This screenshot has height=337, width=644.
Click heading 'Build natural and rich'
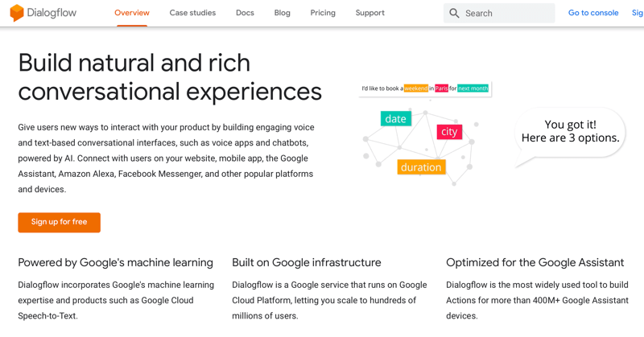[134, 63]
